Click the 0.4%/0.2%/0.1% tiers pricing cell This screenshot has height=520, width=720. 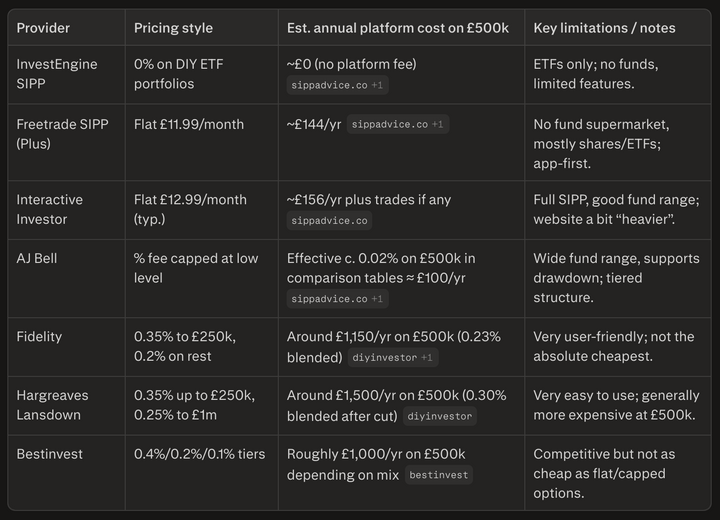(x=200, y=454)
